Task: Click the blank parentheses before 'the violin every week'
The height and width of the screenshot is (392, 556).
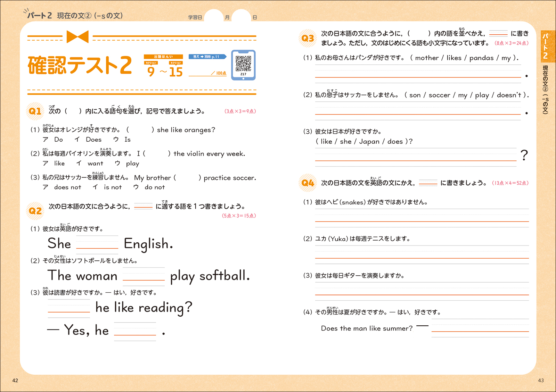Action: 157,153
